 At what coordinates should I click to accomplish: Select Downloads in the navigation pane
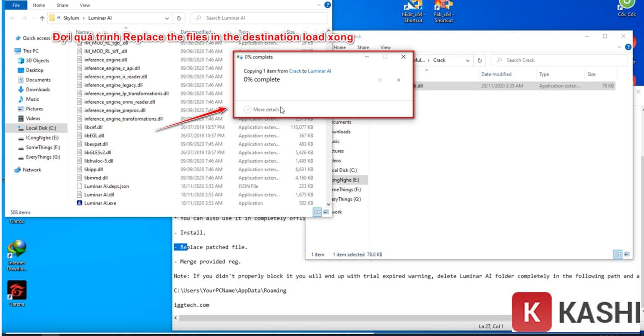pyautogui.click(x=36, y=89)
